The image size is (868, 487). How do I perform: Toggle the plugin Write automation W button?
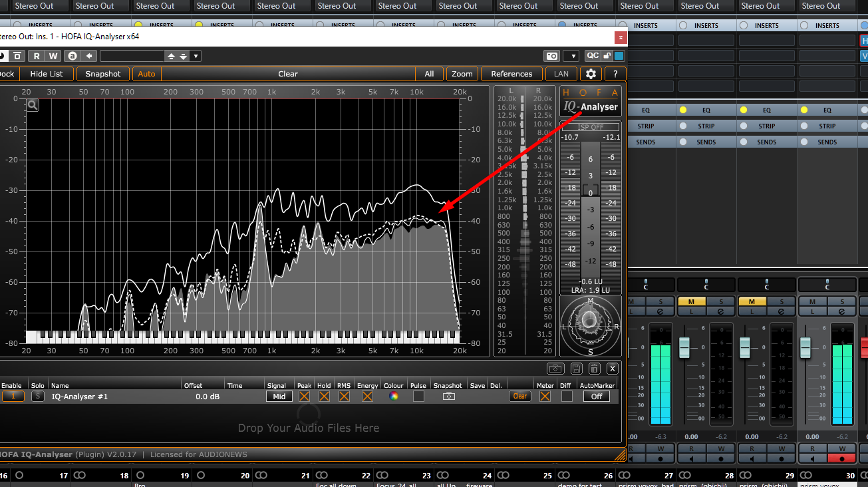point(53,56)
